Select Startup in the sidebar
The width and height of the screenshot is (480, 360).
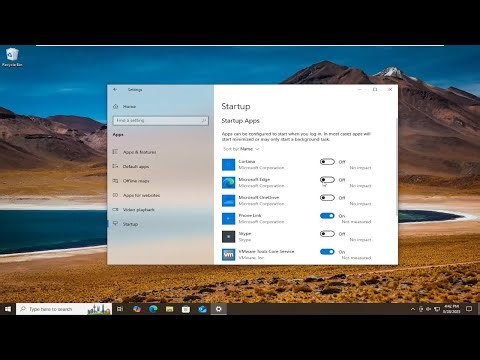pos(130,224)
